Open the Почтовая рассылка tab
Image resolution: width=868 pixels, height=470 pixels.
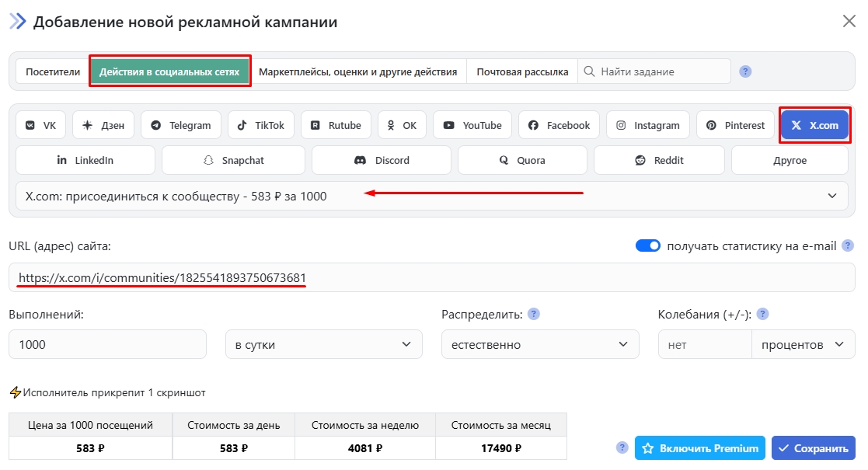[x=522, y=71]
